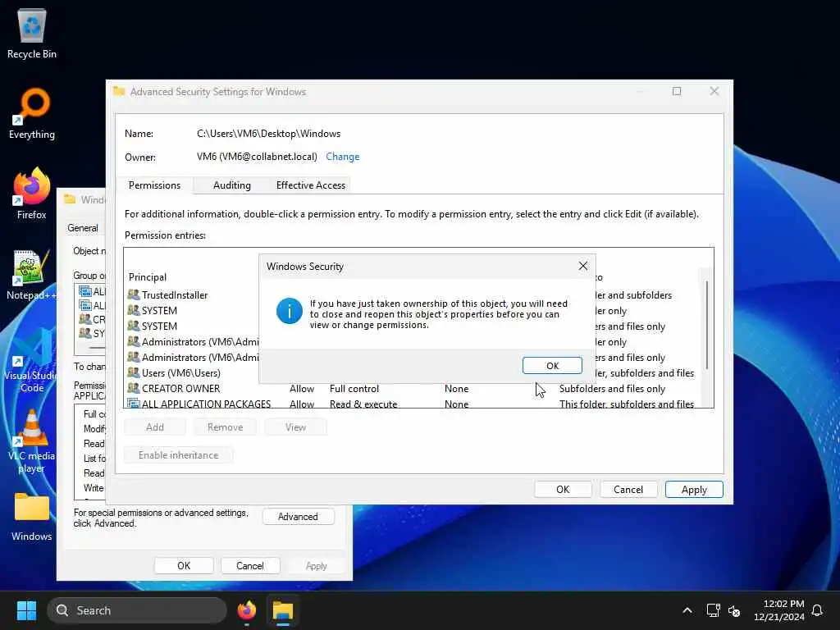840x630 pixels.
Task: Show hidden system tray icons
Action: [687, 610]
